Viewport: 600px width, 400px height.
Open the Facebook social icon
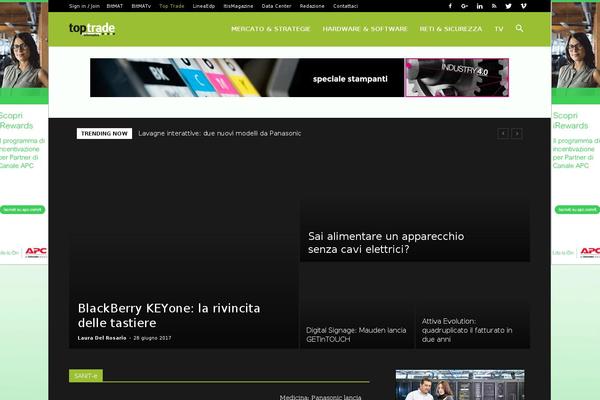click(450, 6)
